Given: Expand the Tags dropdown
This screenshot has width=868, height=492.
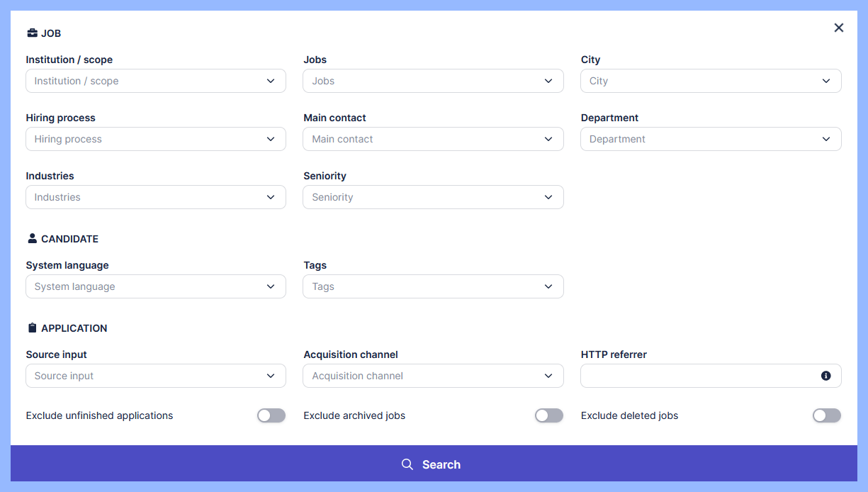Looking at the screenshot, I should (x=433, y=286).
